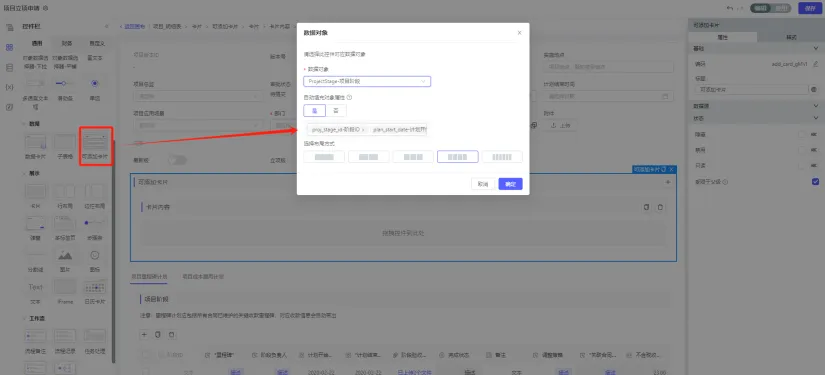Click the plus icon above the 项目阶段 table
Image resolution: width=825 pixels, height=375 pixels.
point(144,335)
